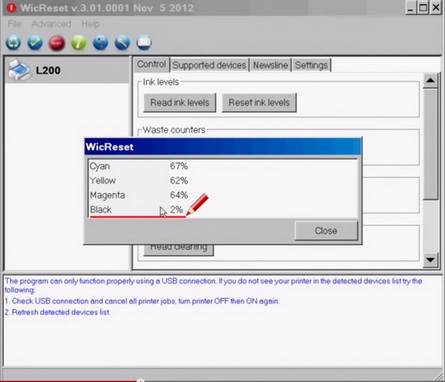Select the L200 device in the list
This screenshot has width=445, height=382.
point(67,70)
